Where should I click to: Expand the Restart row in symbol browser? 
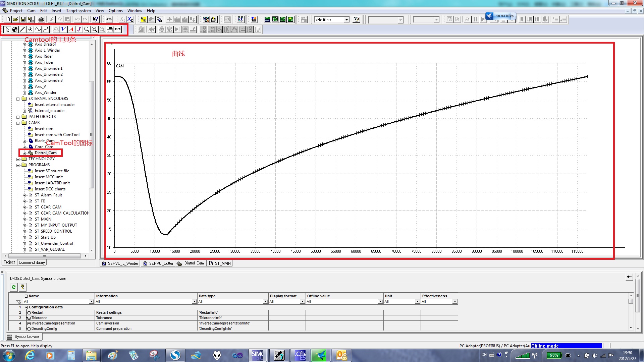coord(29,313)
